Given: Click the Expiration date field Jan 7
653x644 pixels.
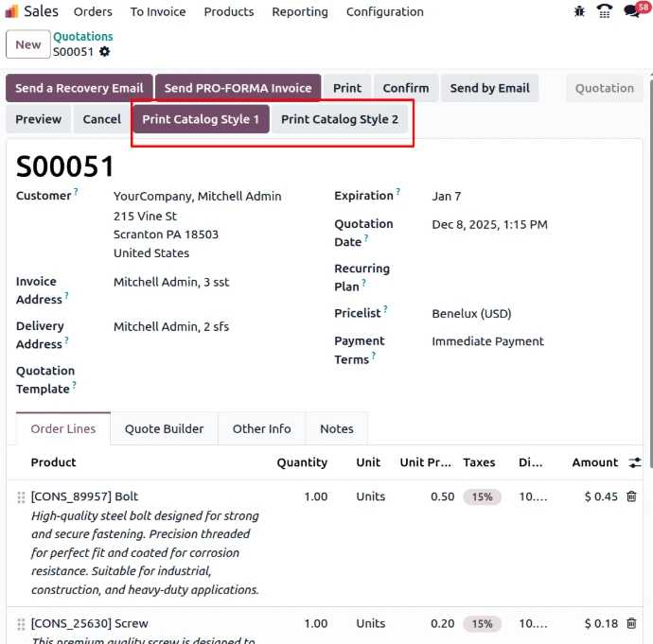Looking at the screenshot, I should tap(447, 196).
